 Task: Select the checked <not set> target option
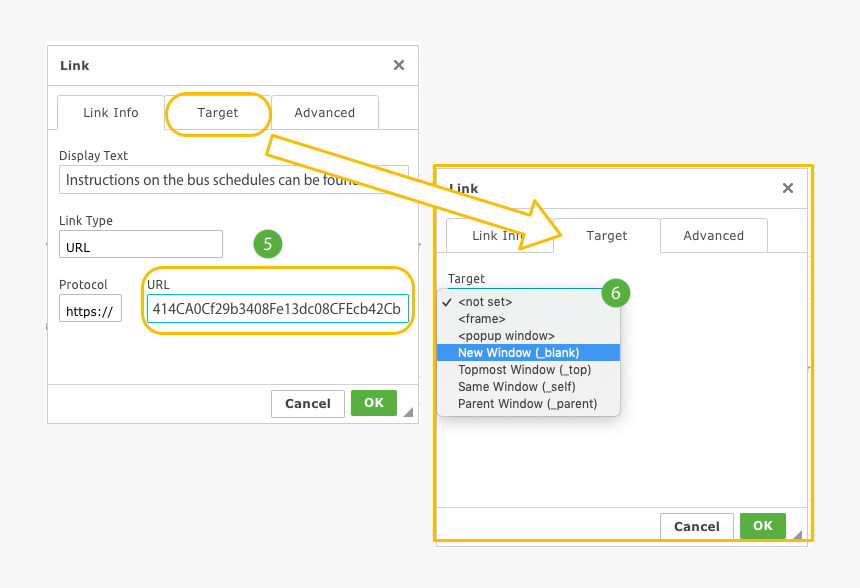485,302
